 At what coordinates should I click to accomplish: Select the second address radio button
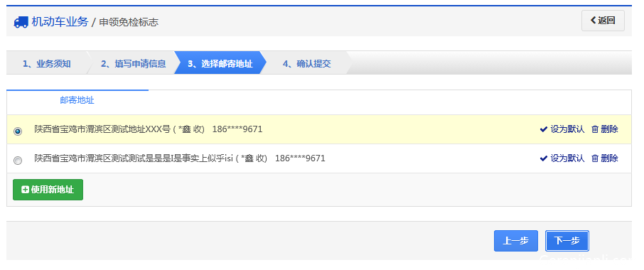pos(18,161)
